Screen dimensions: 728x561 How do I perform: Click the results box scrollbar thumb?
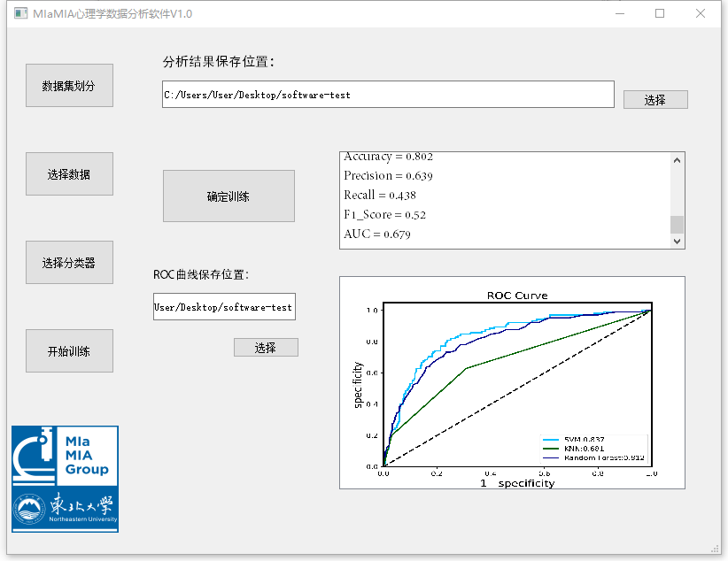coord(677,224)
